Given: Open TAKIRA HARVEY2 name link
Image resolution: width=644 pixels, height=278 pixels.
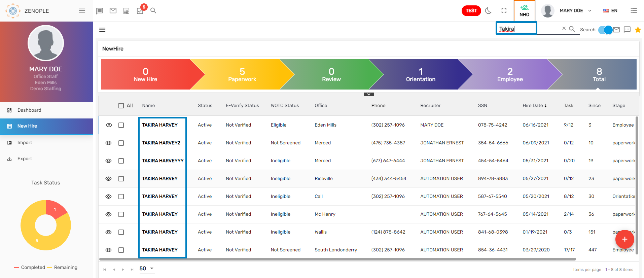Looking at the screenshot, I should pyautogui.click(x=161, y=143).
